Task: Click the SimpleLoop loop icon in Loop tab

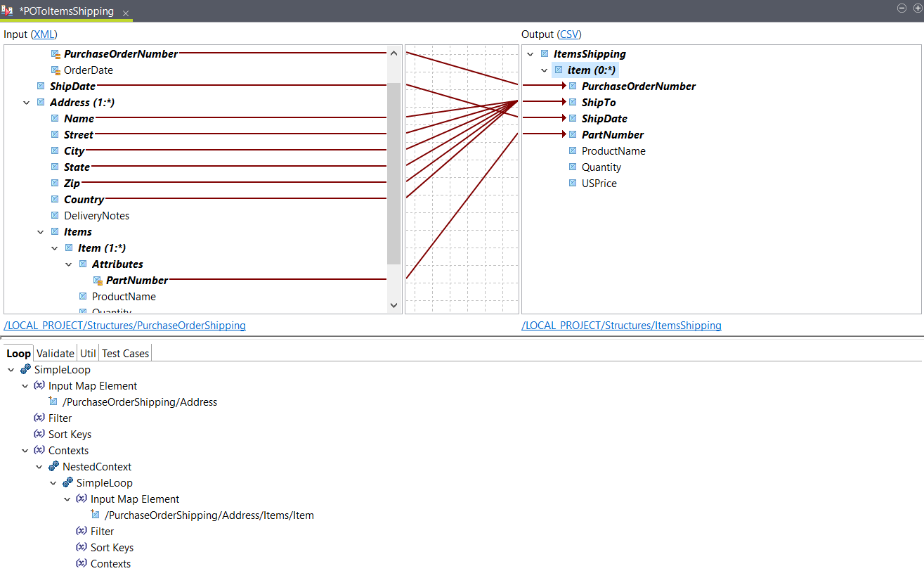Action: [25, 369]
